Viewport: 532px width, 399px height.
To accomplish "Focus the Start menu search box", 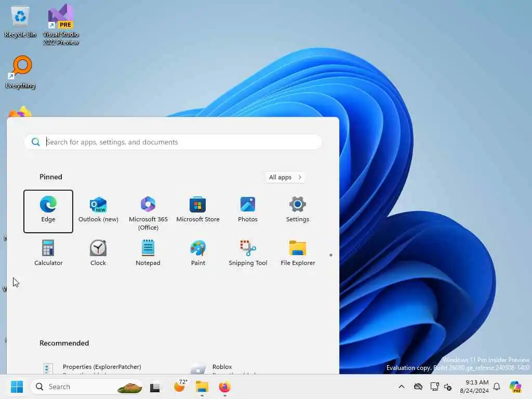I will point(173,142).
